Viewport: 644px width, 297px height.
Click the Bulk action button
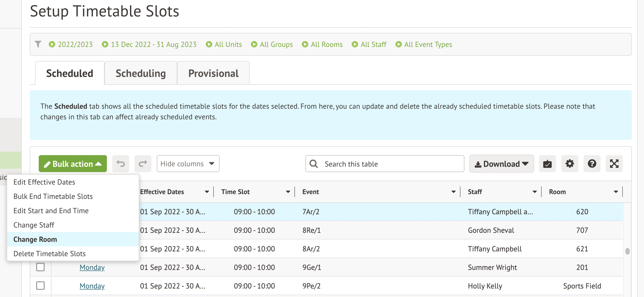point(73,164)
